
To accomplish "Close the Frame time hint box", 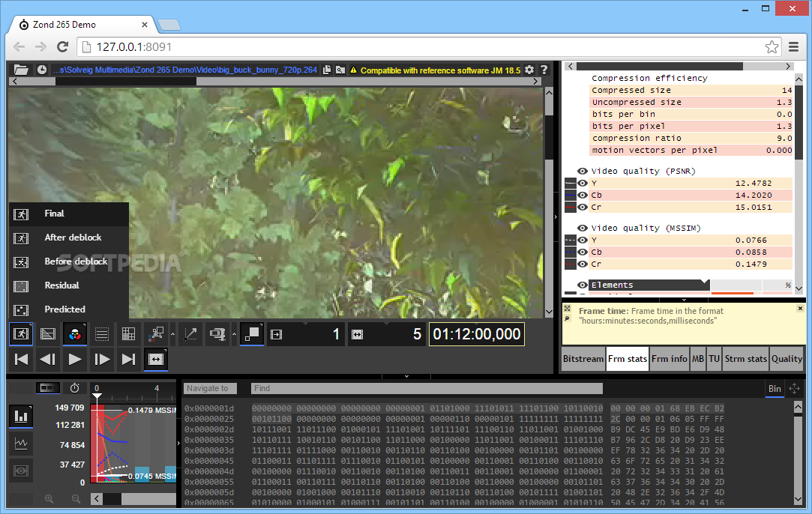I will pyautogui.click(x=800, y=308).
